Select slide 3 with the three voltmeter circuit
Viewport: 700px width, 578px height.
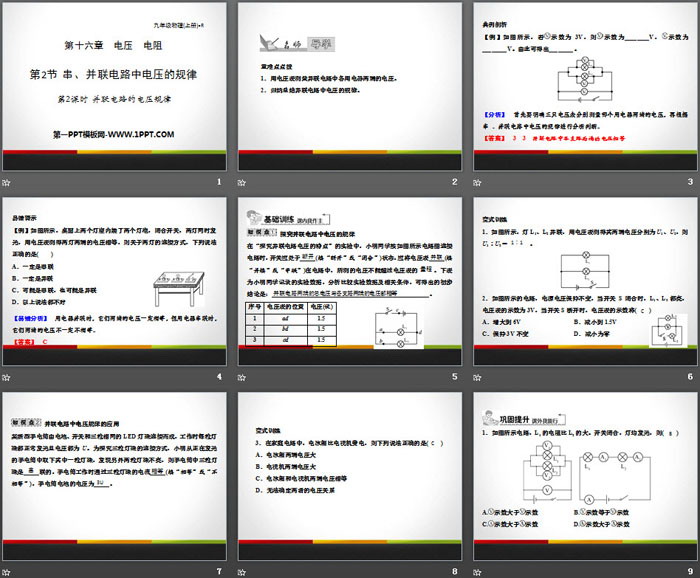click(585, 87)
